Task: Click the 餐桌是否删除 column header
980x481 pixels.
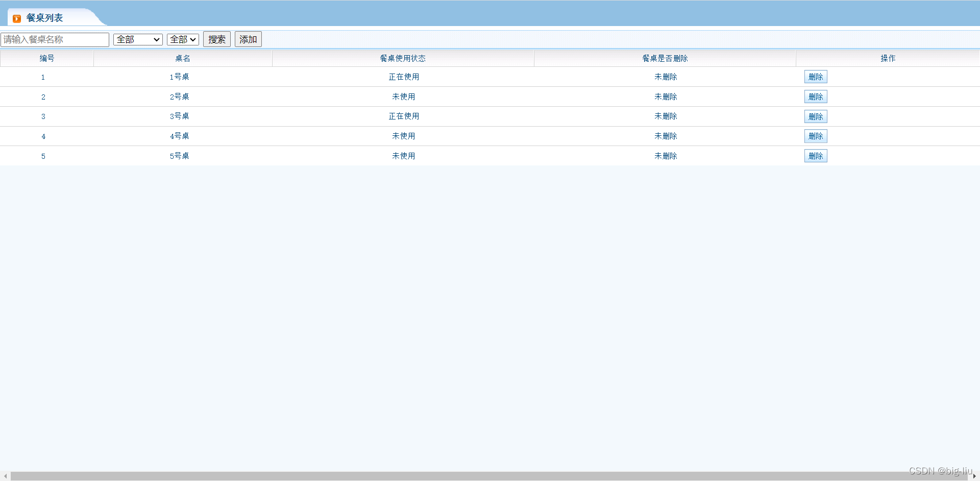Action: [665, 58]
